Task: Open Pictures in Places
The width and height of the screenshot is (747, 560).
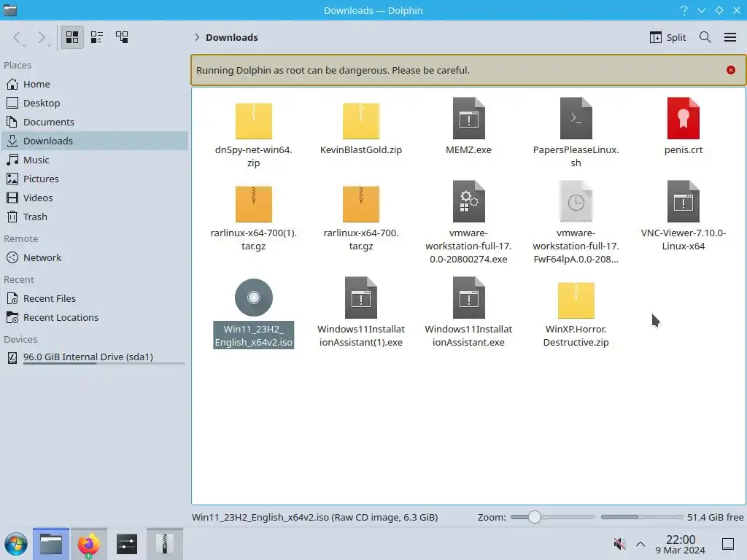Action: point(94,179)
